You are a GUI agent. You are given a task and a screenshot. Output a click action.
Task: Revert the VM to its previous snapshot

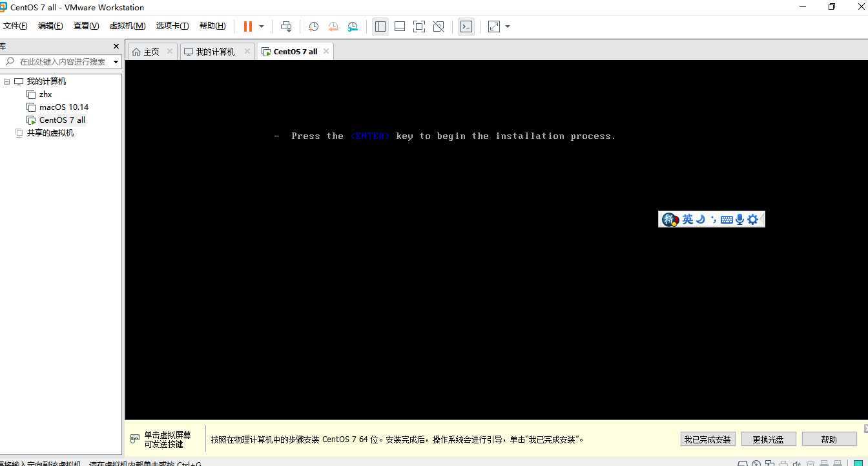(x=333, y=26)
